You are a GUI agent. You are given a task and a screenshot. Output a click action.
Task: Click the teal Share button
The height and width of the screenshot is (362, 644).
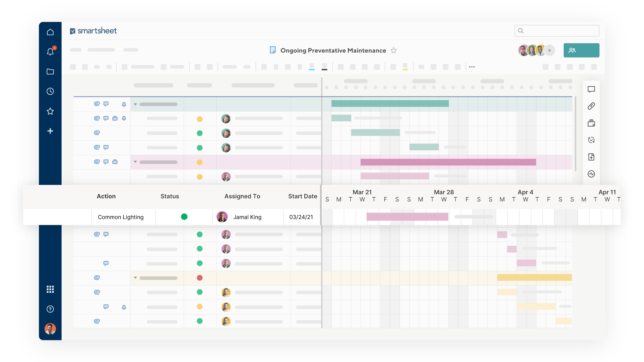pos(581,50)
